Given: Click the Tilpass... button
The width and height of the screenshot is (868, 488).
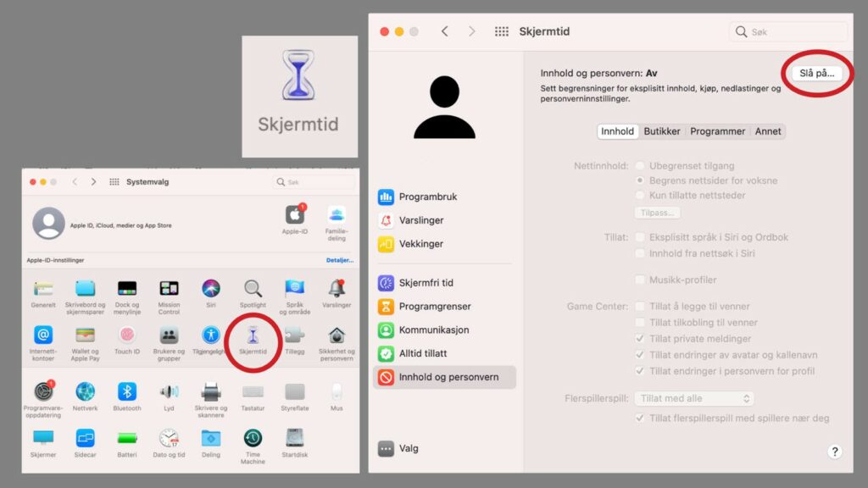Looking at the screenshot, I should pyautogui.click(x=657, y=213).
